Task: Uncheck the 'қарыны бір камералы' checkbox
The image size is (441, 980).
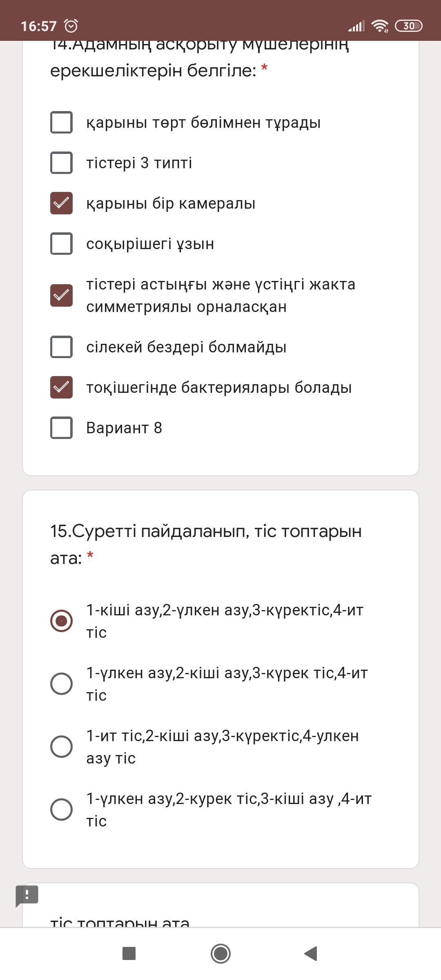Action: pos(61,203)
